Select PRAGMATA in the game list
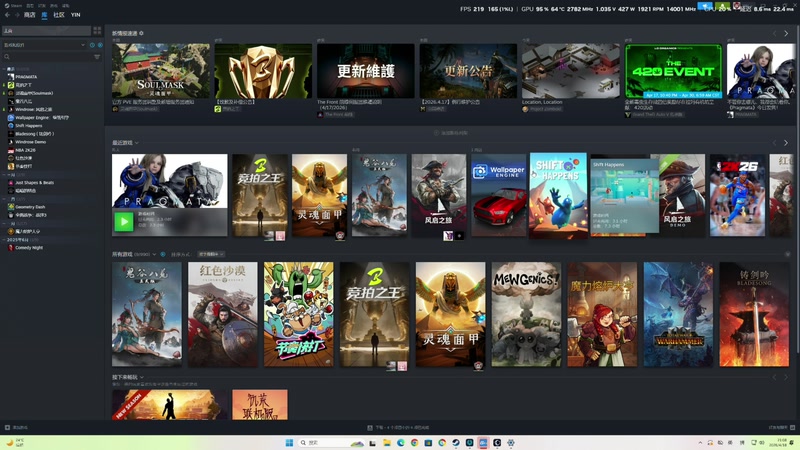Viewport: 800px width, 450px height. pos(26,77)
